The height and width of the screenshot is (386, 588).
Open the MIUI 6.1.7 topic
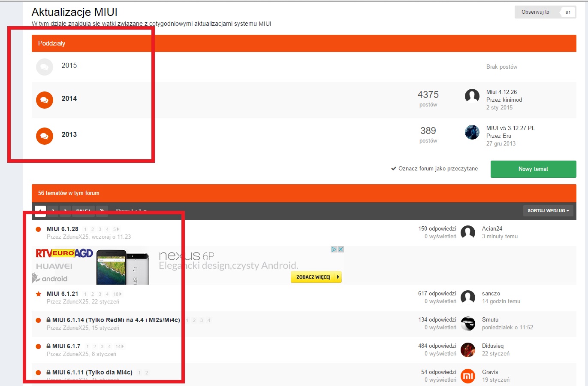tap(66, 346)
